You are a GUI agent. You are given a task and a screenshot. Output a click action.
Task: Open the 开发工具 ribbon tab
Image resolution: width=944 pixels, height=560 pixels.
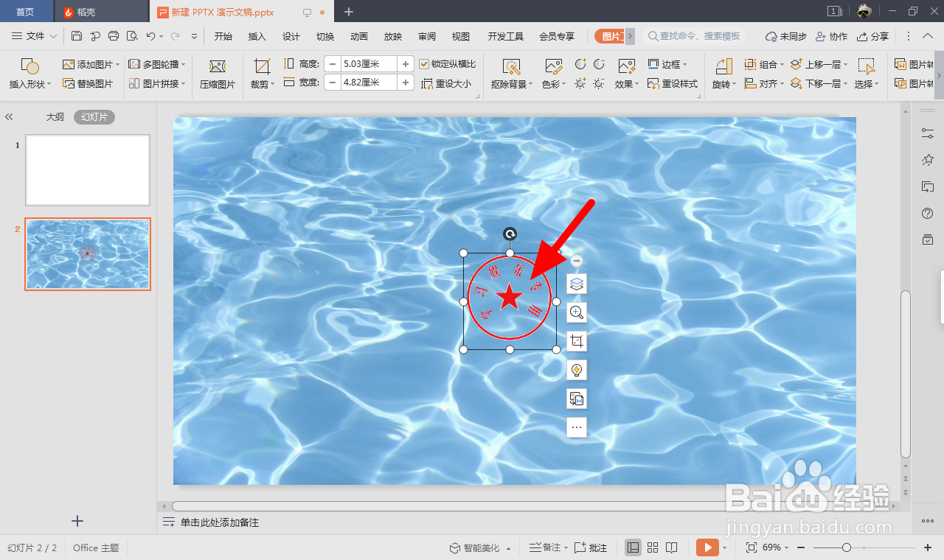[506, 36]
